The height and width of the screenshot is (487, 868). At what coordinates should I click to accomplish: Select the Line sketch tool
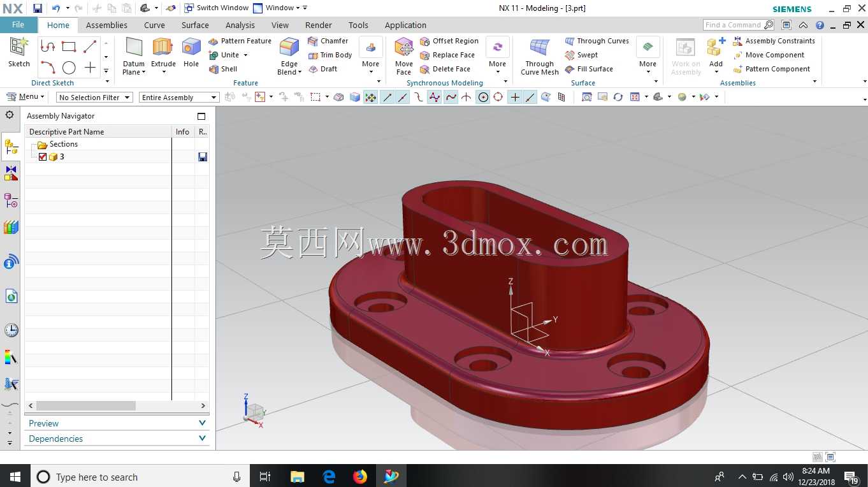coord(90,46)
